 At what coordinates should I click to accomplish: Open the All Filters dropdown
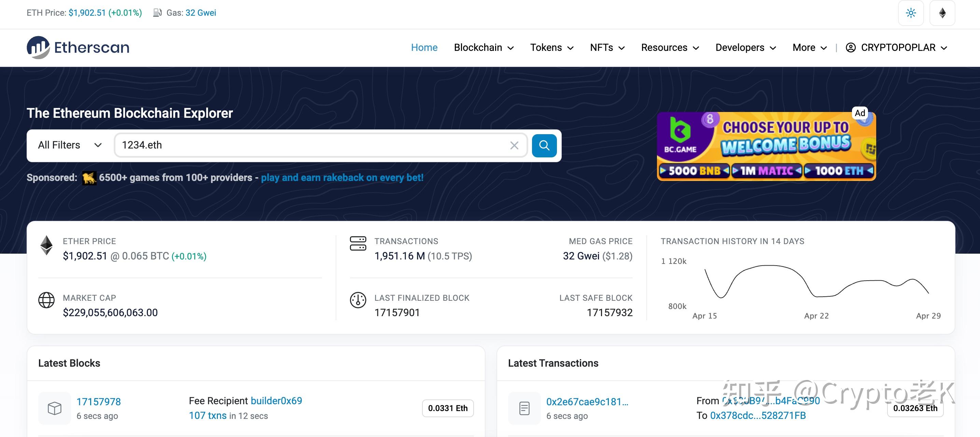pyautogui.click(x=70, y=145)
